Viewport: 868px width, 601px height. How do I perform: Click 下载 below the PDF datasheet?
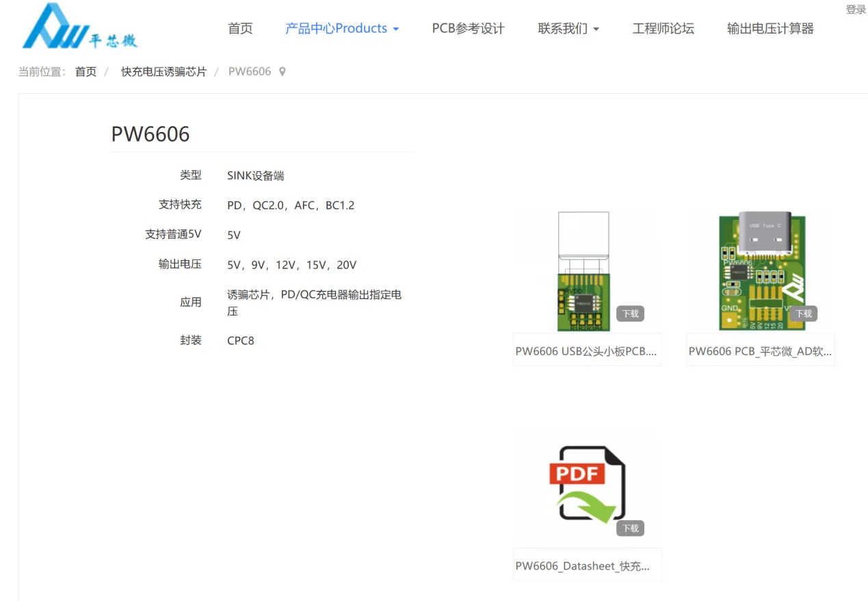pos(629,528)
